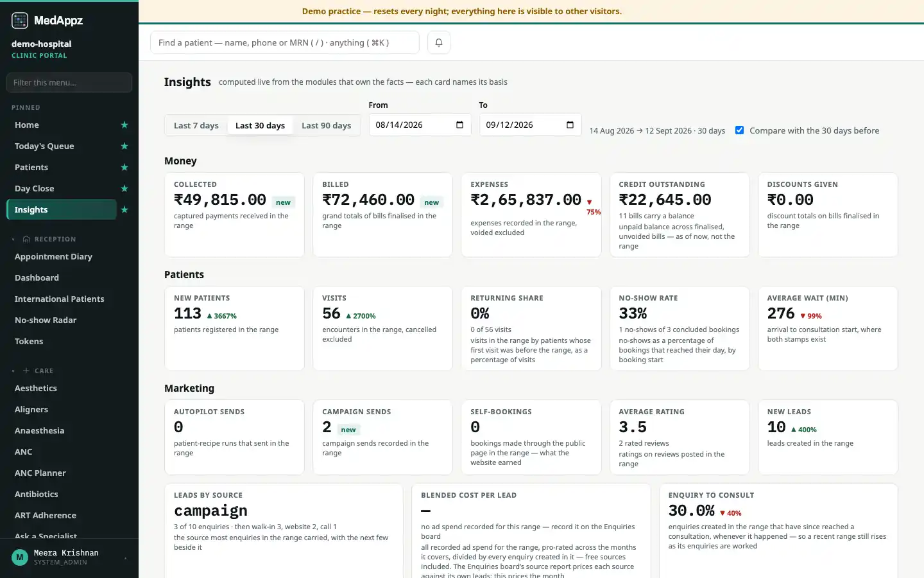Open the From date calendar picker icon
924x578 pixels.
pyautogui.click(x=459, y=125)
